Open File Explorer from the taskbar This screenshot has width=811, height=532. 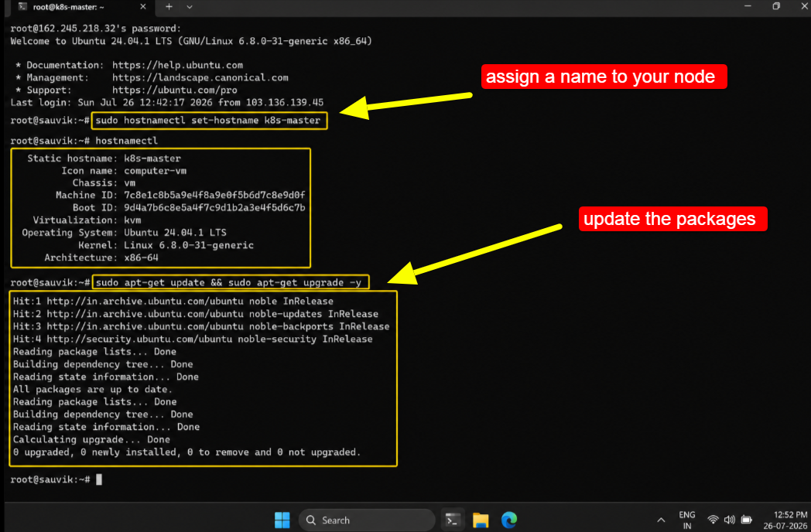[x=481, y=520]
